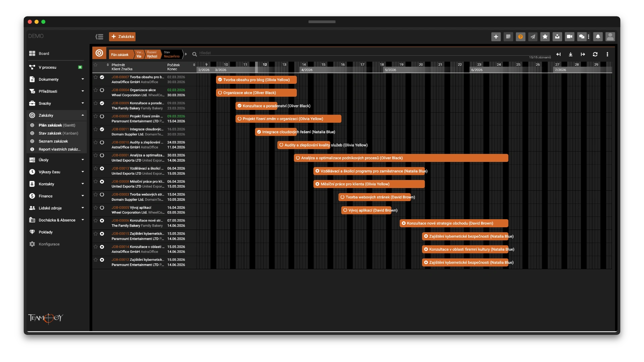Image resolution: width=644 pixels, height=362 pixels.
Task: Open the Stav Neuzavřeno filter dropdown
Action: [172, 54]
